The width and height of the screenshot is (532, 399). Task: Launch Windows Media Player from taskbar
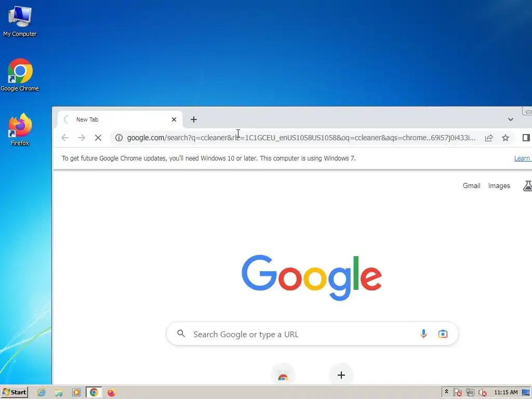coord(76,393)
